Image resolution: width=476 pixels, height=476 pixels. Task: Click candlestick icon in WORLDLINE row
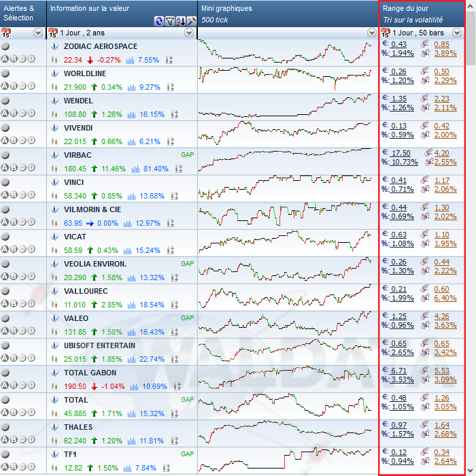(x=54, y=87)
